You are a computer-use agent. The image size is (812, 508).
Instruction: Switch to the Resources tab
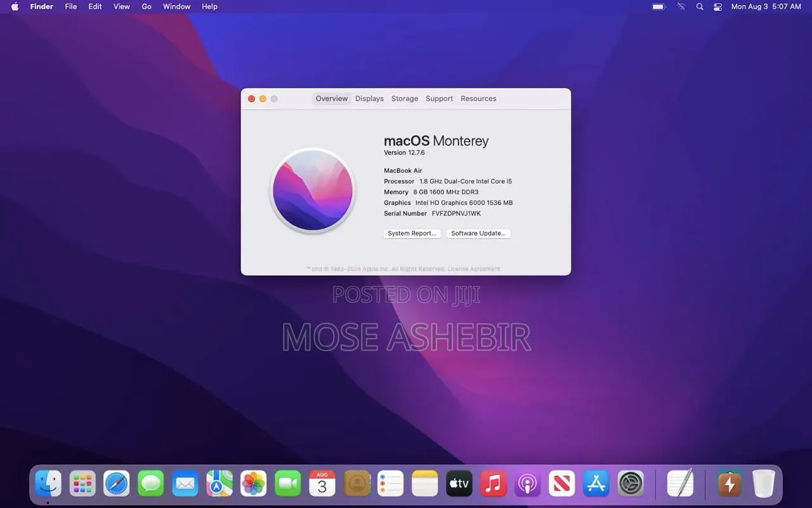(478, 98)
